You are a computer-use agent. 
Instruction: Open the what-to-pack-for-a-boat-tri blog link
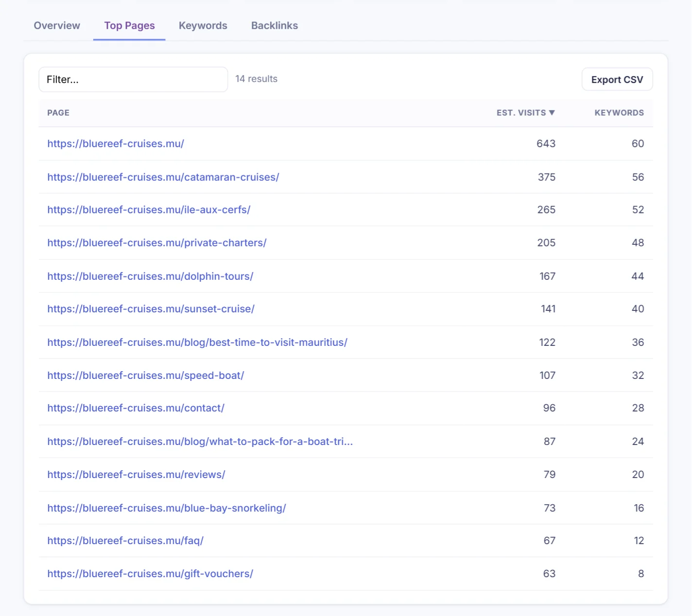pyautogui.click(x=200, y=442)
